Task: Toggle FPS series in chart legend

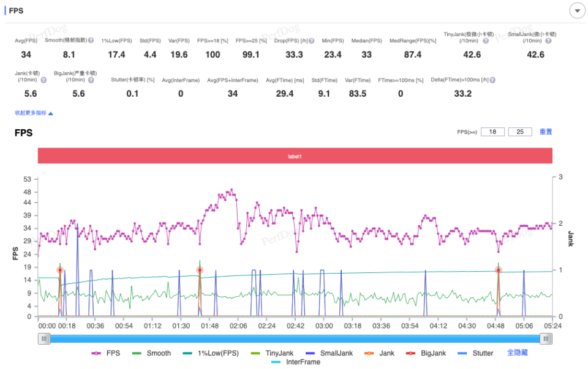Action: (106, 353)
